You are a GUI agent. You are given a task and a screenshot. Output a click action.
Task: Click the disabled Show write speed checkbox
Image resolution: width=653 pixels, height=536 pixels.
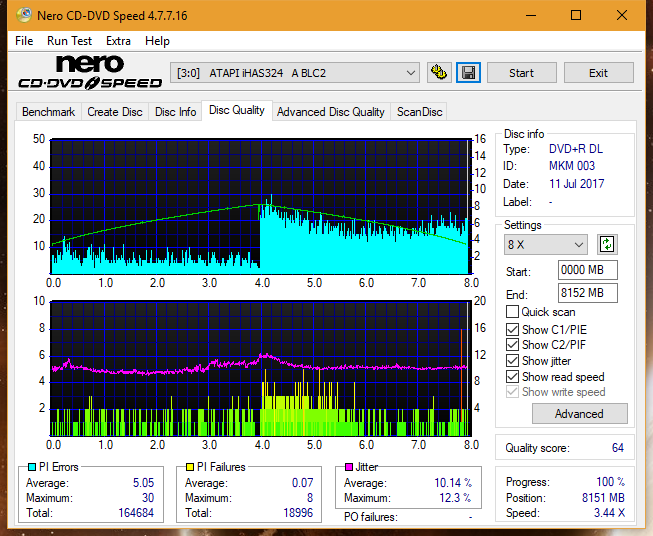[x=512, y=392]
